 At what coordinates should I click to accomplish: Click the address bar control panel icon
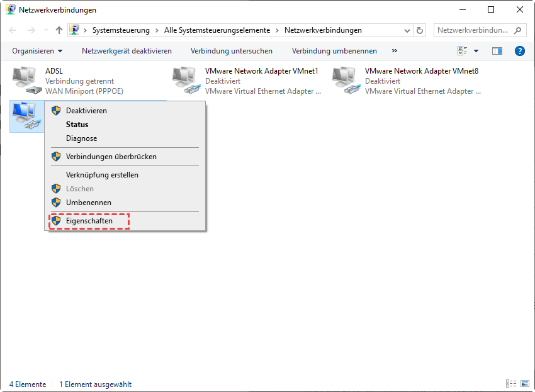74,30
